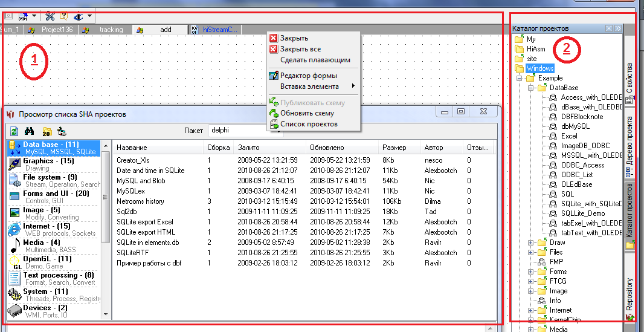Expand the Forms folder in the tree
The image size is (644, 332).
point(532,272)
